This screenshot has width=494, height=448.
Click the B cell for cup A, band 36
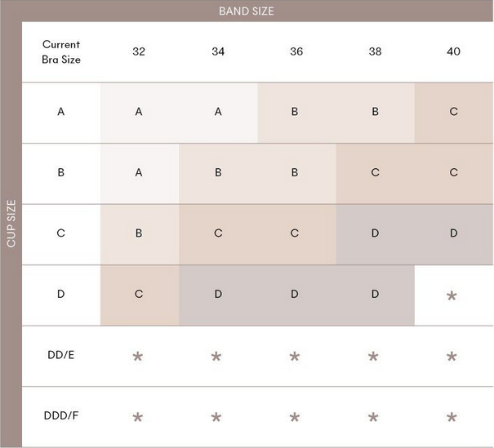[x=295, y=112]
